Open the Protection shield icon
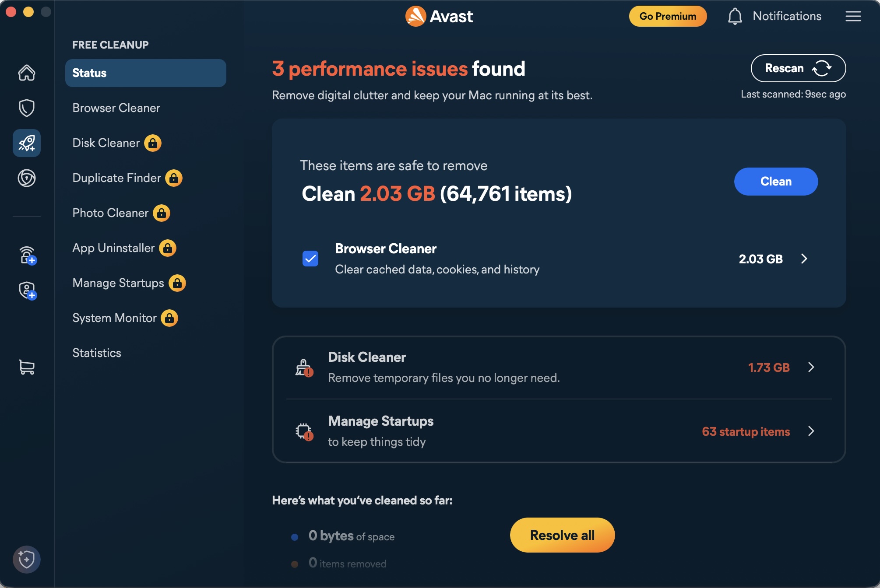This screenshot has width=880, height=588. [27, 108]
